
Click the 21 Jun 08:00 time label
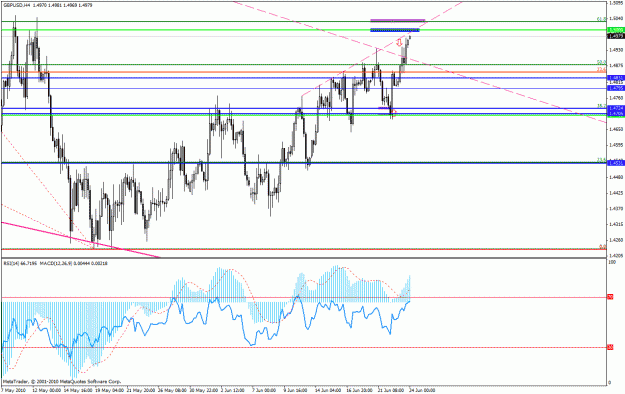[x=392, y=390]
